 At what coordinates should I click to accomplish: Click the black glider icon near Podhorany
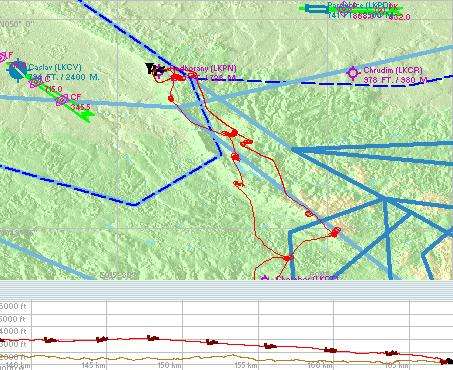[154, 69]
